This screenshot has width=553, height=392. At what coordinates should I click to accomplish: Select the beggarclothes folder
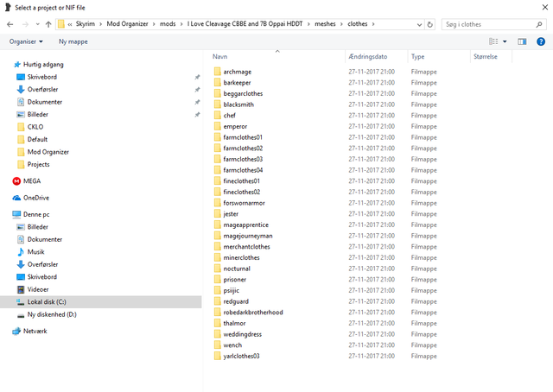click(x=243, y=93)
